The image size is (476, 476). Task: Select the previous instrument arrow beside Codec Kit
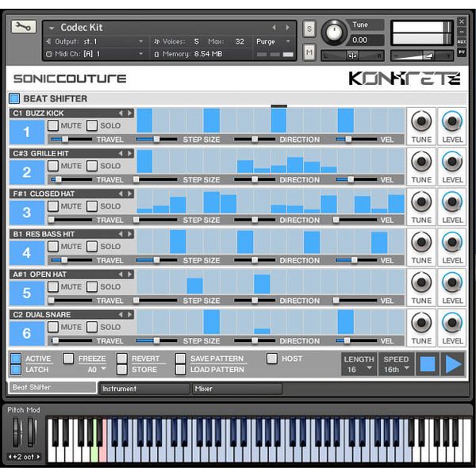click(x=274, y=27)
